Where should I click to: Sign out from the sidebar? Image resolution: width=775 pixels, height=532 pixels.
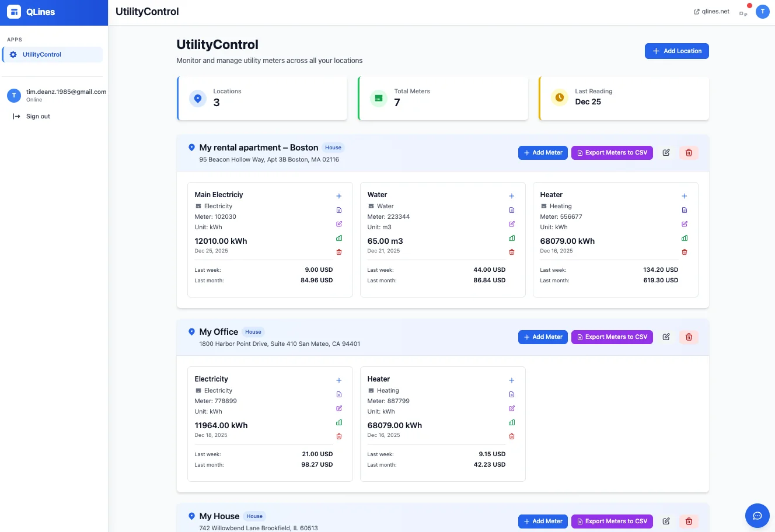[32, 117]
